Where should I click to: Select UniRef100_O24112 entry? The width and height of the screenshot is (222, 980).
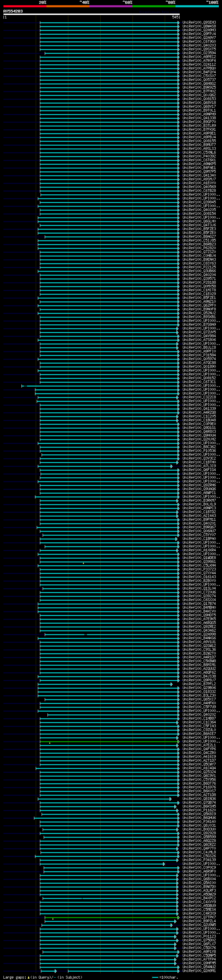[x=199, y=65]
